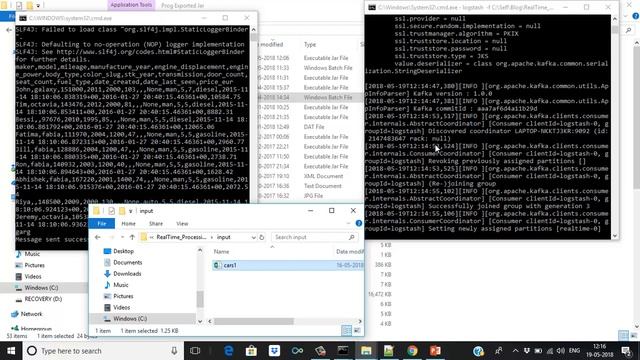Open the volume control in system tray
The height and width of the screenshot is (360, 640).
(x=561, y=351)
